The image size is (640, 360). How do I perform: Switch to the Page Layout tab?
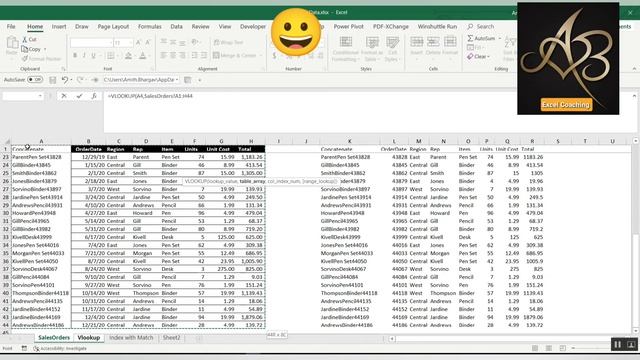tap(113, 27)
